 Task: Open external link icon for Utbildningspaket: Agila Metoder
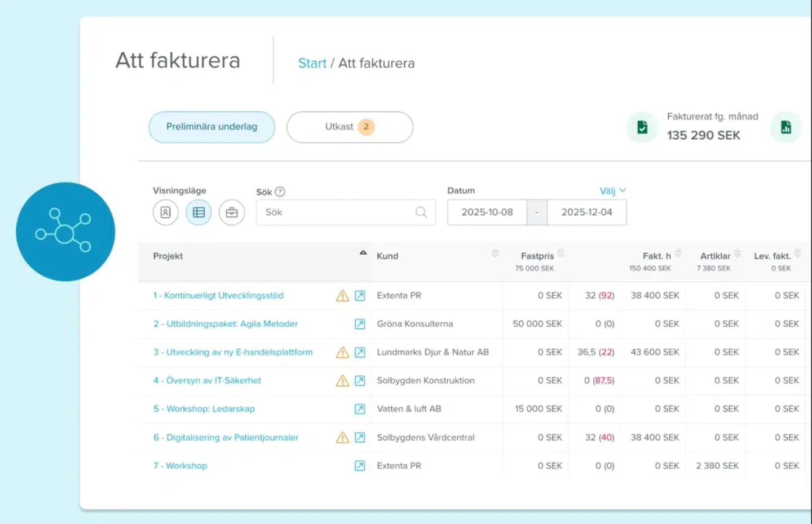pyautogui.click(x=360, y=324)
